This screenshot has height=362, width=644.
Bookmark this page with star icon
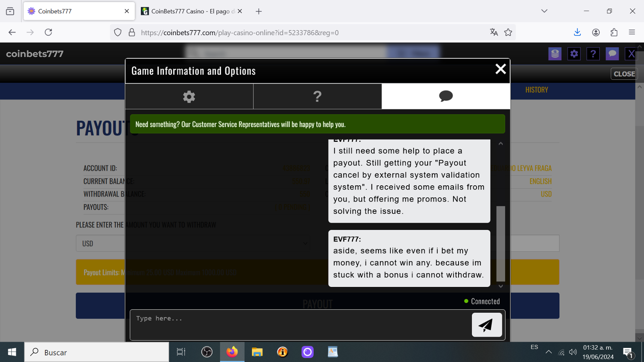coord(508,32)
